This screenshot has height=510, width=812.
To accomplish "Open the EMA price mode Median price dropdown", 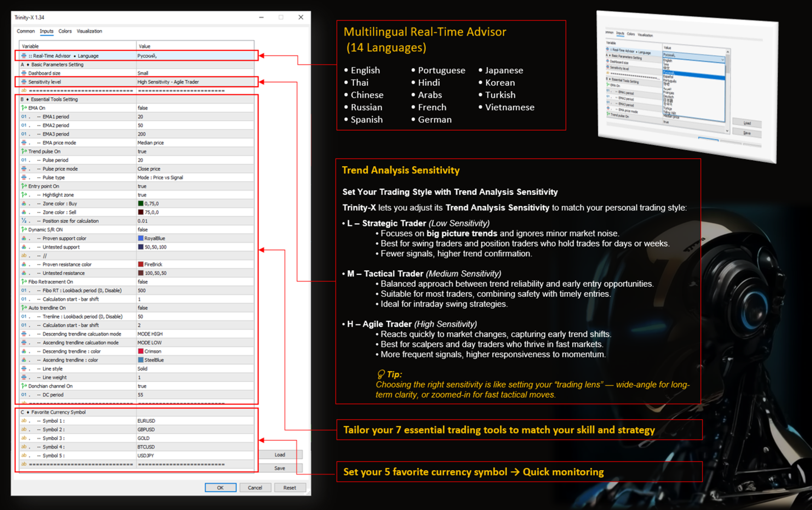I will (x=195, y=143).
